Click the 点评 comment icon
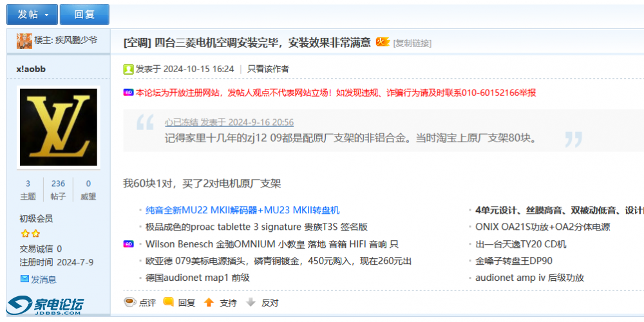 click(x=129, y=302)
